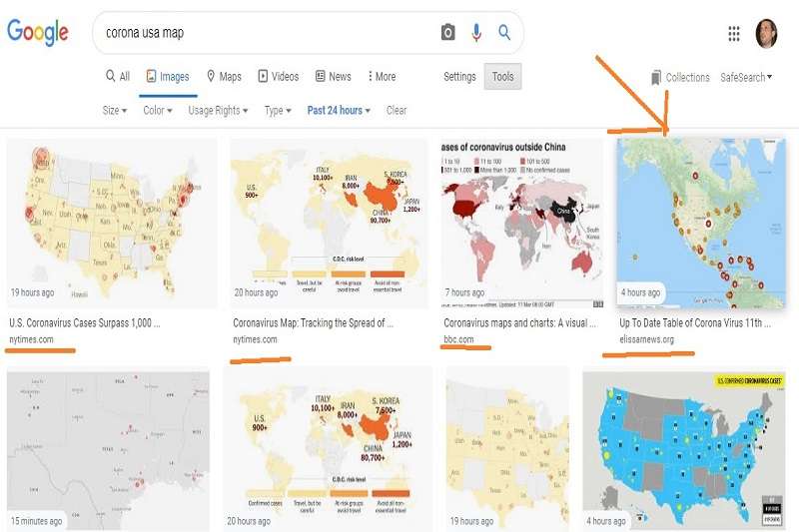Click the microphone voice search icon
Screen dimensions: 799x532
click(x=476, y=33)
